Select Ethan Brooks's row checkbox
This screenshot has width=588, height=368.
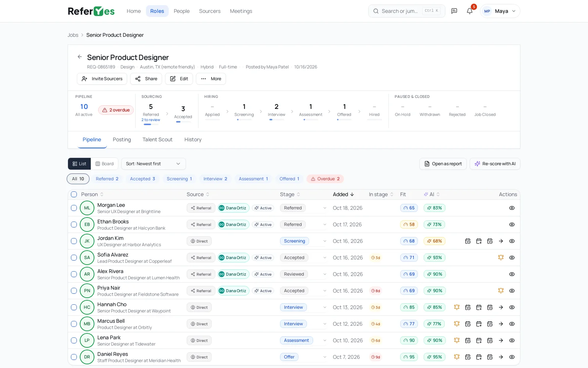coord(74,224)
